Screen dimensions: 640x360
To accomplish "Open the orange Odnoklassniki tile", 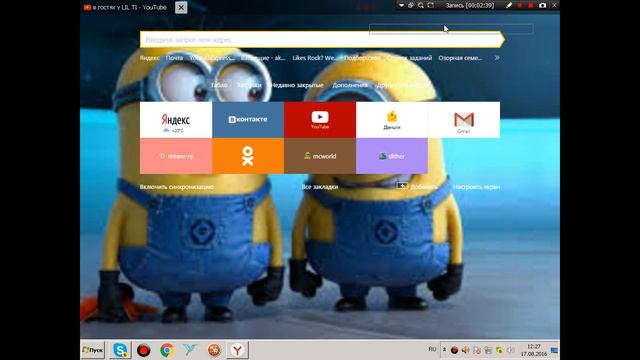I will (248, 156).
